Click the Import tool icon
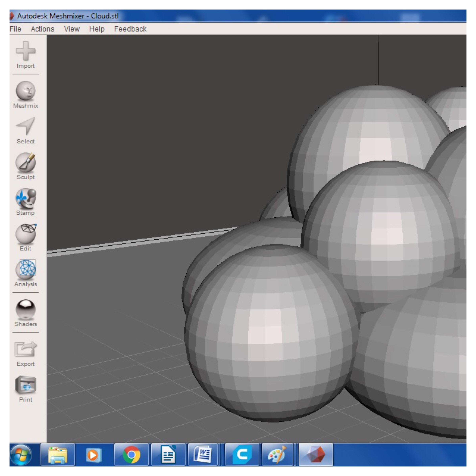This screenshot has height=476, width=476. (x=26, y=51)
